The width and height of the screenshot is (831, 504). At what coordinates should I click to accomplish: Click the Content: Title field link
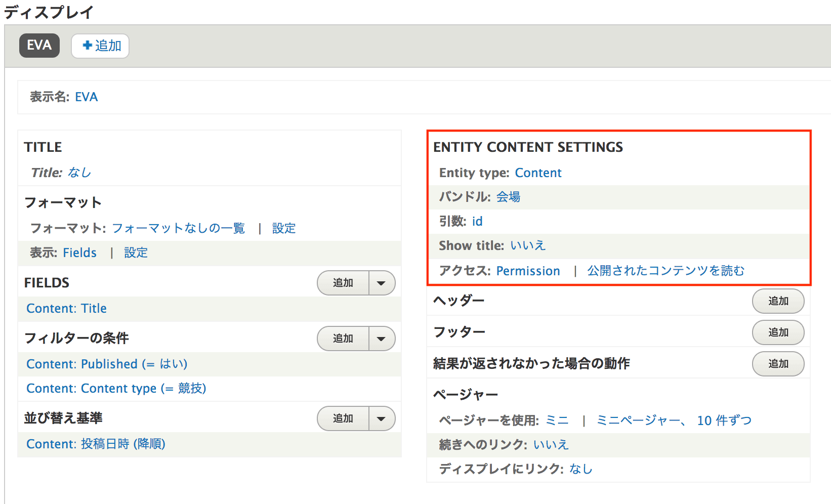(66, 309)
